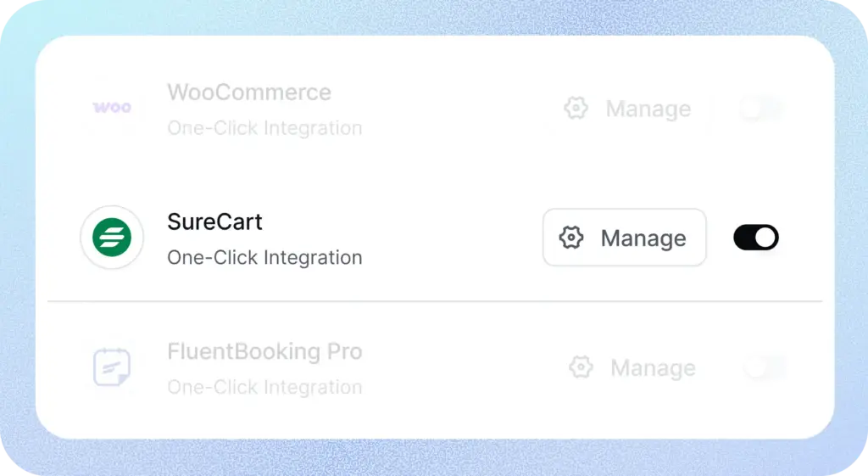The image size is (868, 476).
Task: Click the gear icon beside FluentBooking's Manage
Action: pos(581,367)
